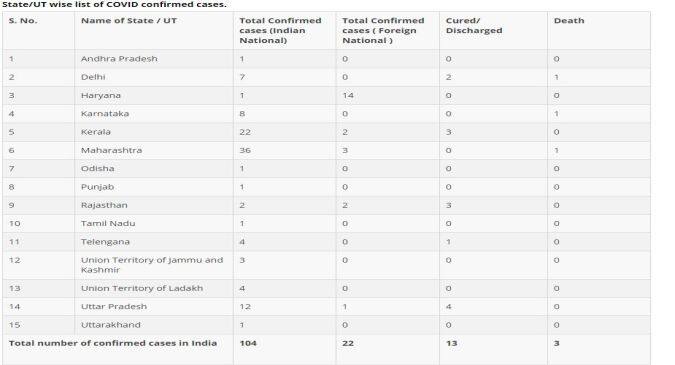This screenshot has width=675, height=365.
Task: Click the Punjab row name
Action: [x=98, y=187]
